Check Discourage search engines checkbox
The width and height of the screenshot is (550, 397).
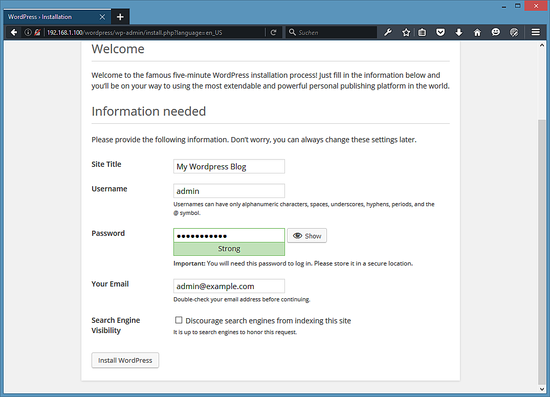[179, 320]
